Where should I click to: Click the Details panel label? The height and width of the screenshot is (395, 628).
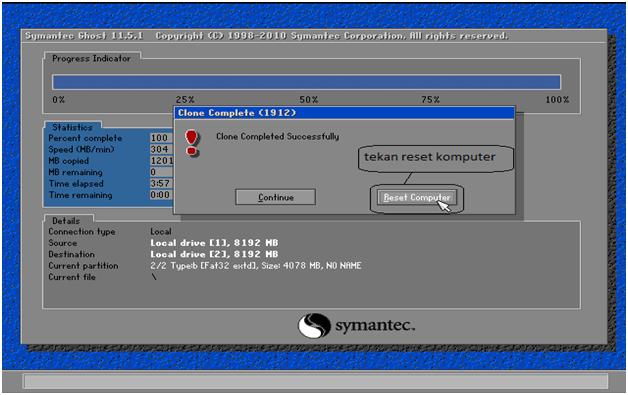[x=66, y=221]
